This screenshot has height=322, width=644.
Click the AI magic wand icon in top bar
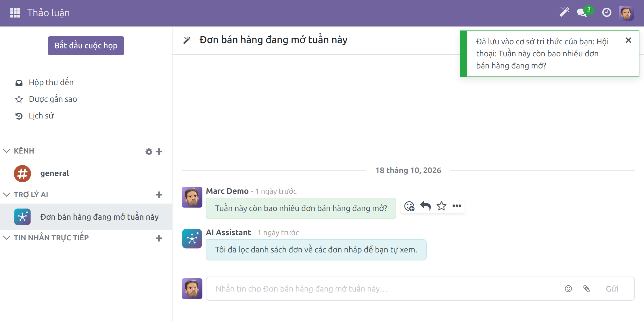pyautogui.click(x=564, y=12)
